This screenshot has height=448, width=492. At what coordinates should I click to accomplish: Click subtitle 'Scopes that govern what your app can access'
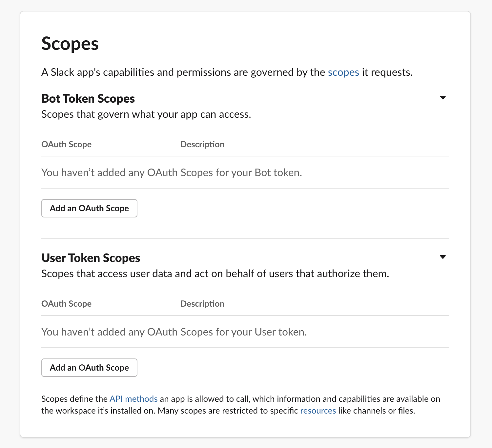pos(146,114)
